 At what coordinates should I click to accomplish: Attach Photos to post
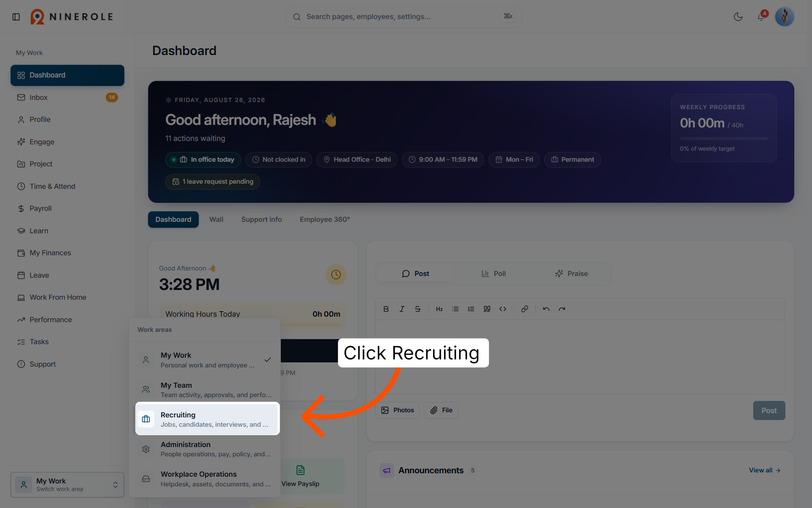(x=397, y=410)
